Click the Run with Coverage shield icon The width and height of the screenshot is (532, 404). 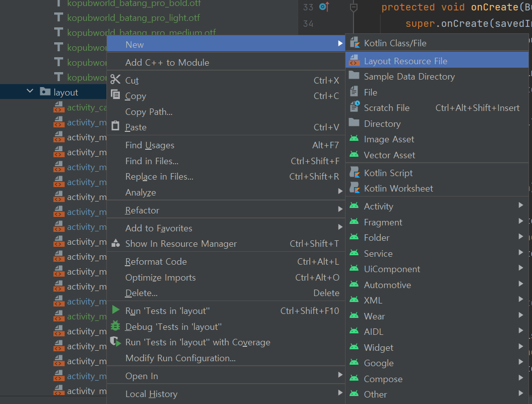click(x=115, y=341)
